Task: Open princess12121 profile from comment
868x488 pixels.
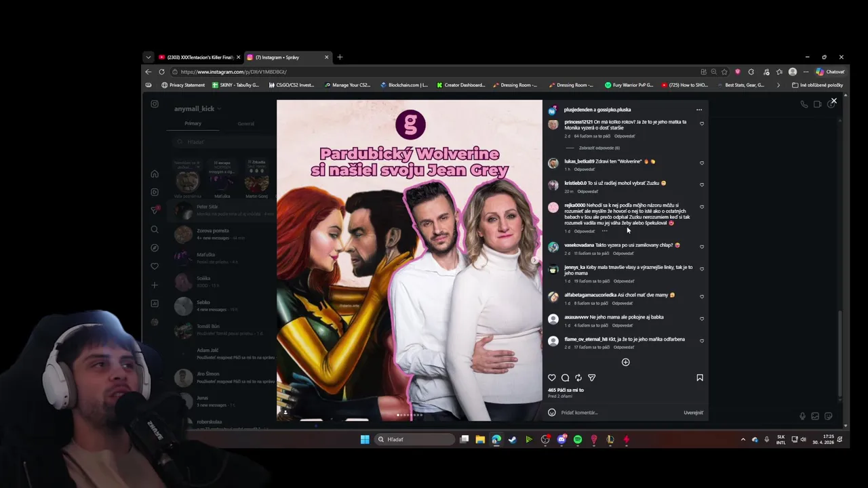Action: [578, 122]
